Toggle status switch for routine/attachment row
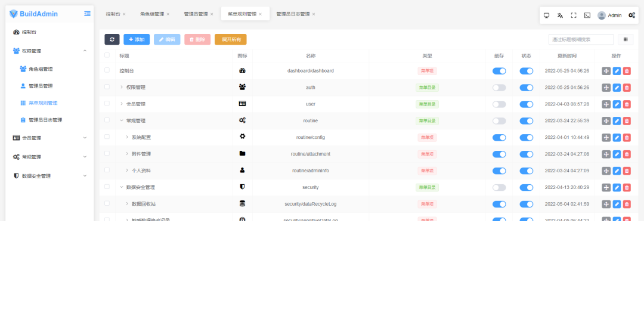 (527, 154)
